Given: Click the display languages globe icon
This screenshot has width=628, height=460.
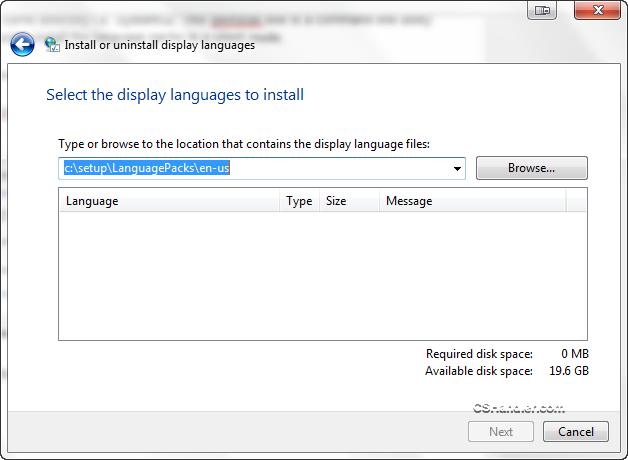Looking at the screenshot, I should (x=52, y=44).
